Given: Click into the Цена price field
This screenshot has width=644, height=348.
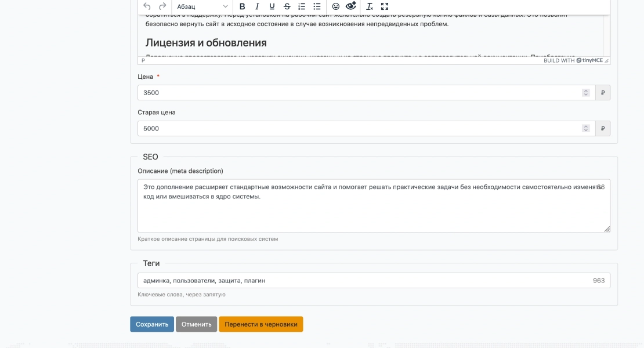Looking at the screenshot, I should point(366,93).
